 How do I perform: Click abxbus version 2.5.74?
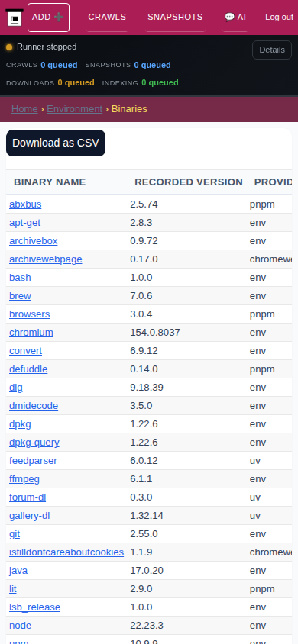pyautogui.click(x=144, y=204)
